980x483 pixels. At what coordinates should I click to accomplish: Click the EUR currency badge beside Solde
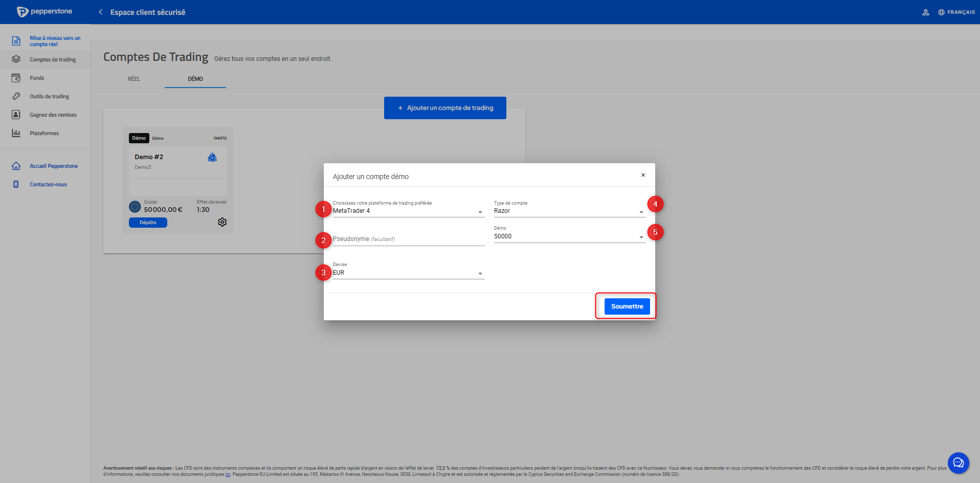pyautogui.click(x=135, y=207)
